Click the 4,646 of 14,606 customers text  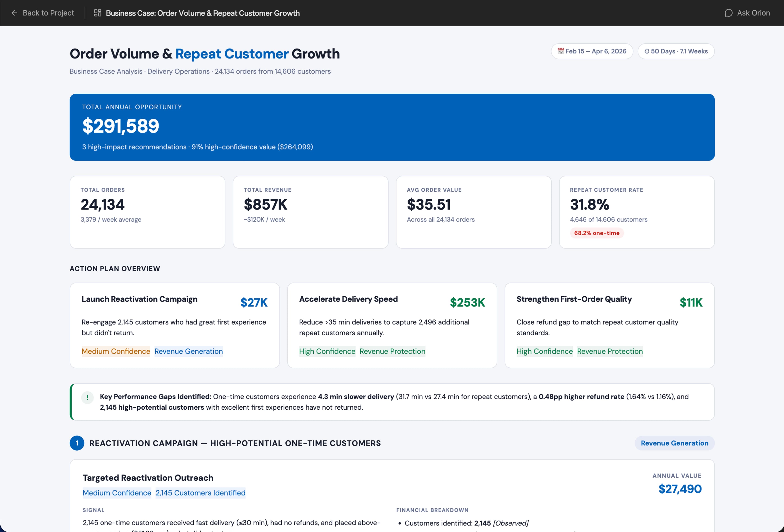609,219
